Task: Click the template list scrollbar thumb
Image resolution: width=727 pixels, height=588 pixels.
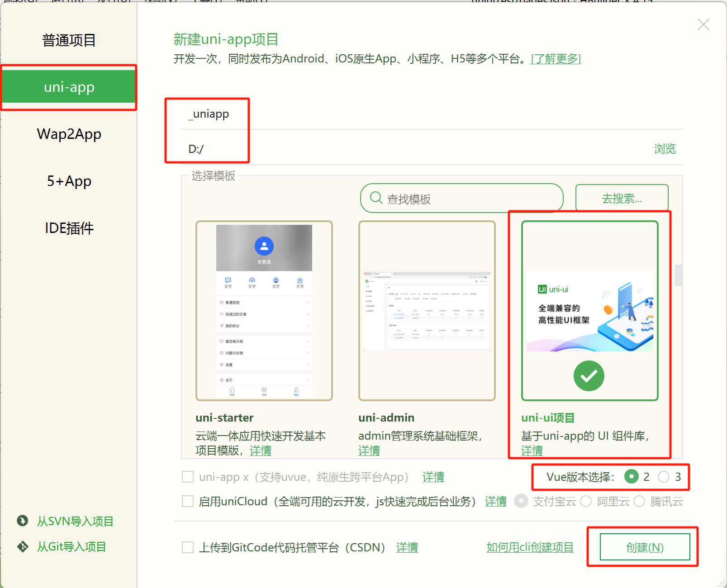Action: click(x=679, y=275)
